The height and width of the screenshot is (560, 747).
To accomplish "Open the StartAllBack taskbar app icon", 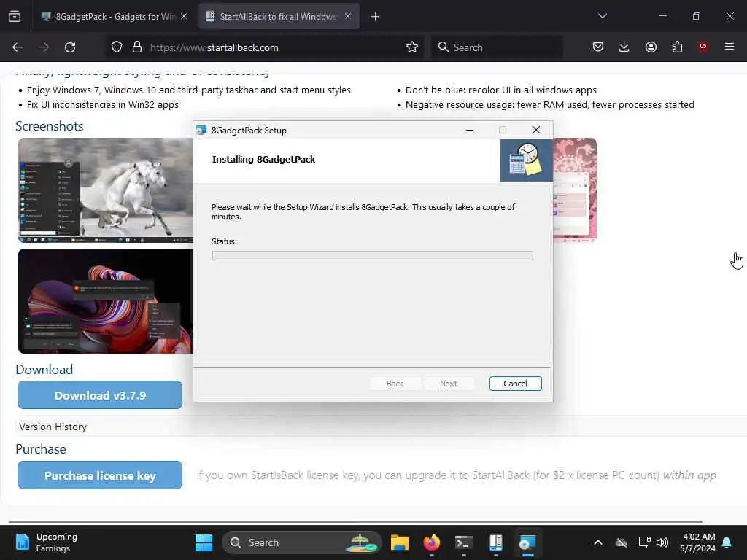I will (x=495, y=542).
